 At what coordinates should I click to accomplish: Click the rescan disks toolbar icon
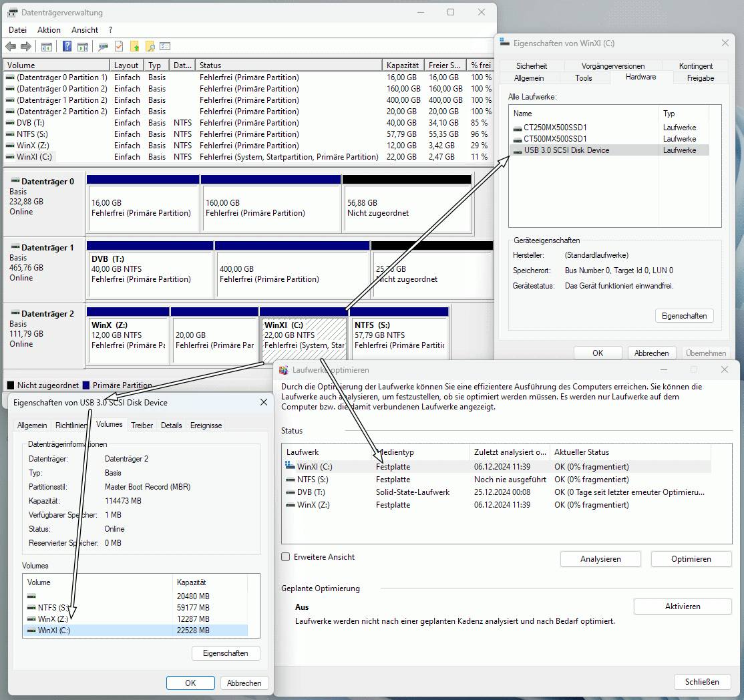click(103, 47)
